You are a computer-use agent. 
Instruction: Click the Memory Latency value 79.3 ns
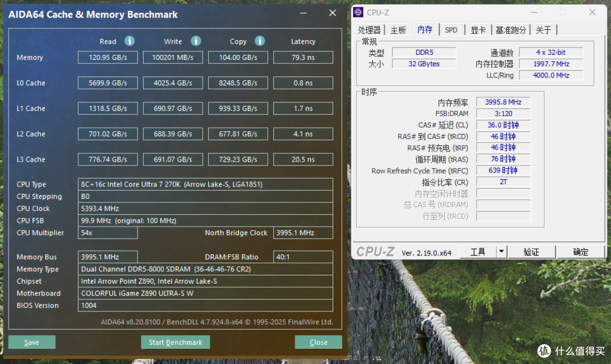pos(303,57)
